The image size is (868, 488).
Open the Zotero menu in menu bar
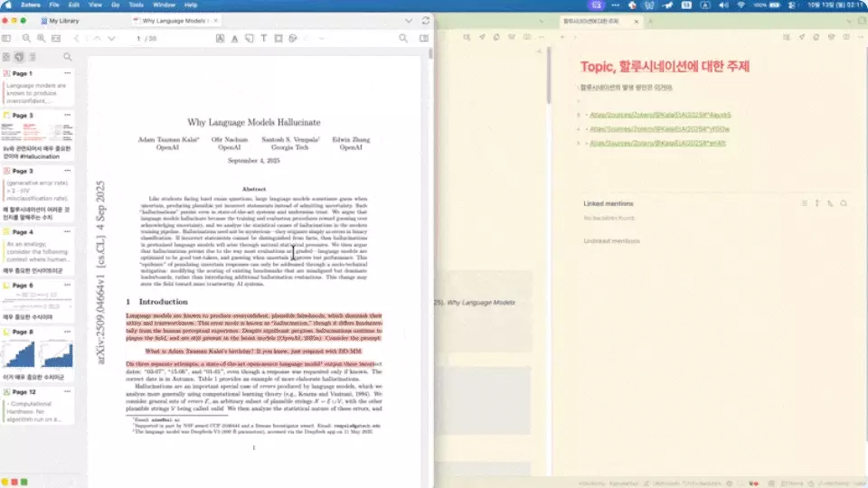click(31, 5)
